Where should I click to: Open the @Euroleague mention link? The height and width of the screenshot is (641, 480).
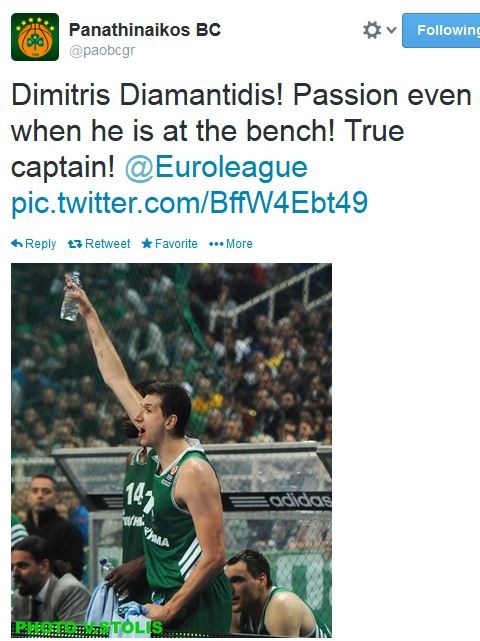(216, 168)
